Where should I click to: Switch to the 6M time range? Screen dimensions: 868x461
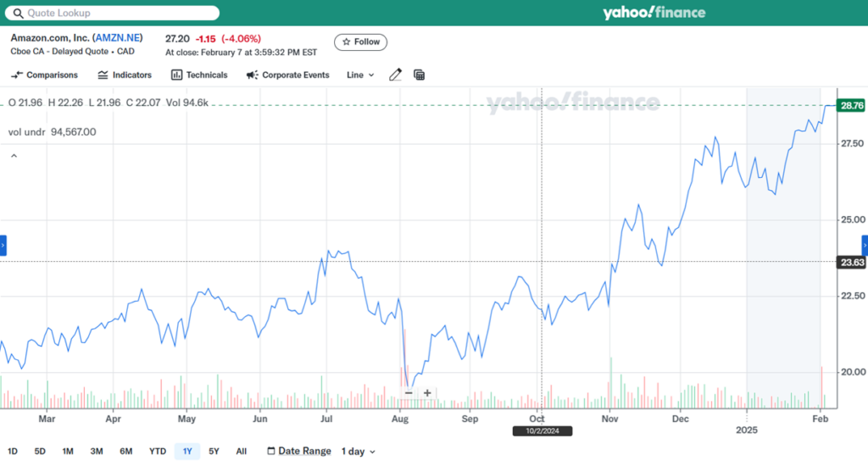pos(125,452)
